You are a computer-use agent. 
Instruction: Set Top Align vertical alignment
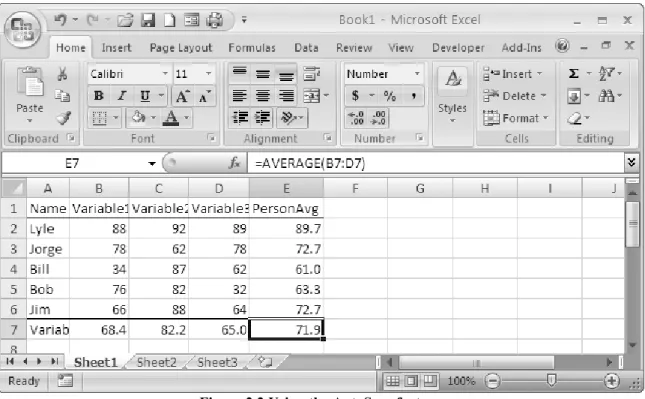click(239, 74)
